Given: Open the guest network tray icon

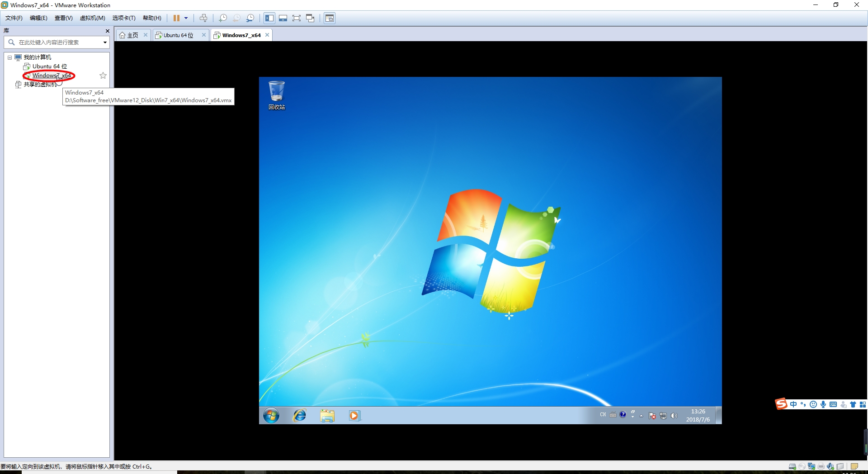Looking at the screenshot, I should (663, 416).
